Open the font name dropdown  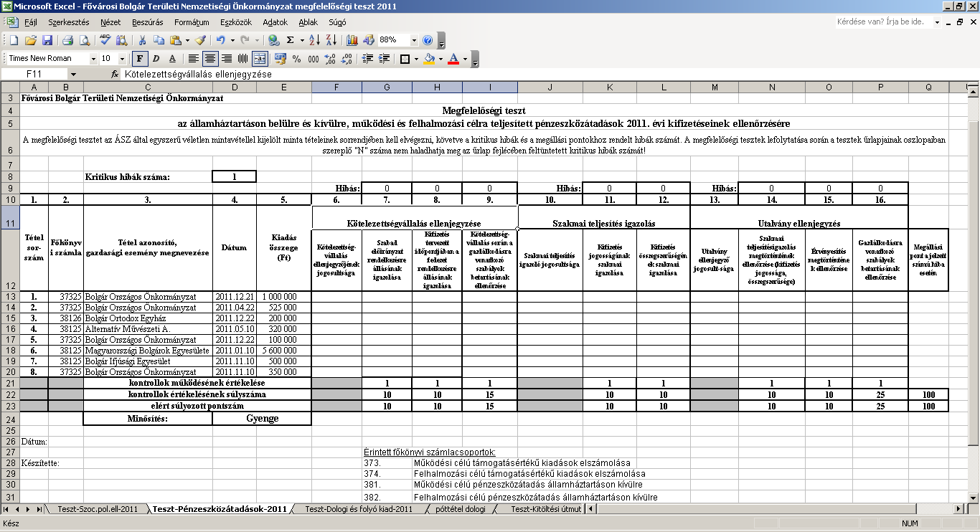[x=93, y=59]
